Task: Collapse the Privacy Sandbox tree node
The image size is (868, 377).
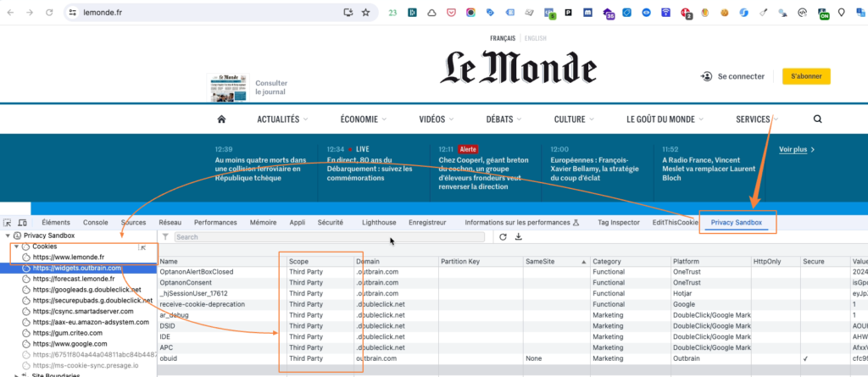Action: (7, 236)
